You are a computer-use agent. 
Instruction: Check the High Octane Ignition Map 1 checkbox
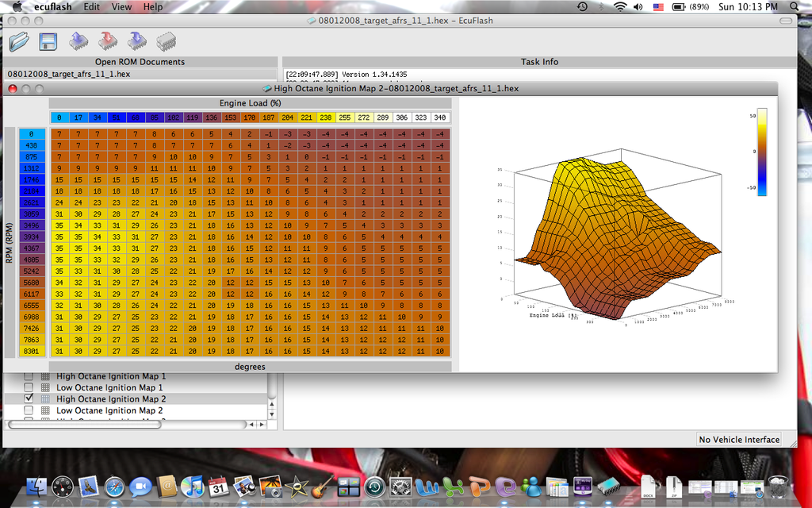coord(29,375)
